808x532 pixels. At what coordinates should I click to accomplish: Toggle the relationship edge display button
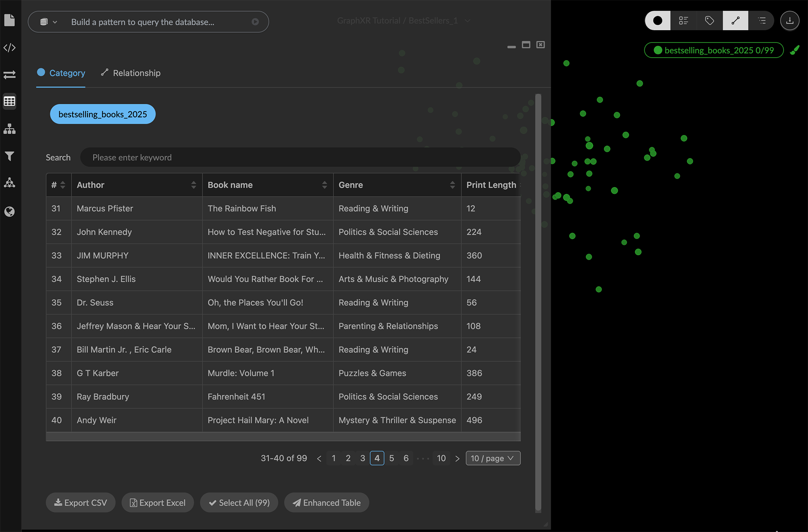pyautogui.click(x=735, y=21)
